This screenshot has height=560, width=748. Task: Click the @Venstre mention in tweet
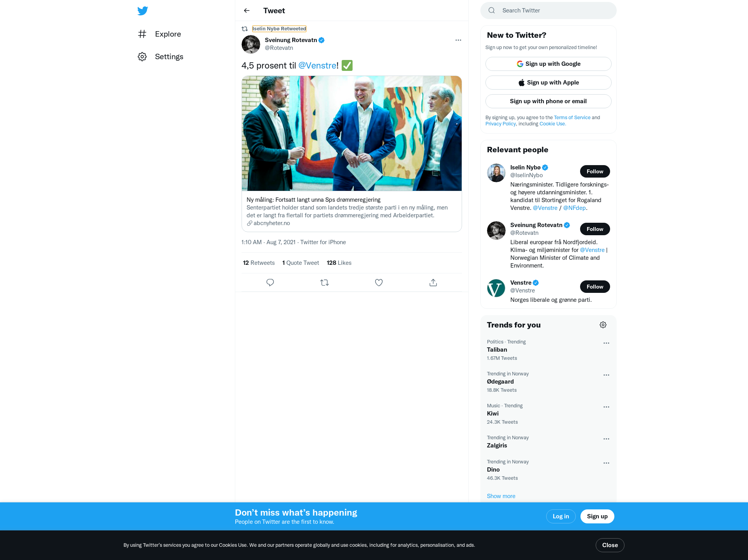coord(317,65)
